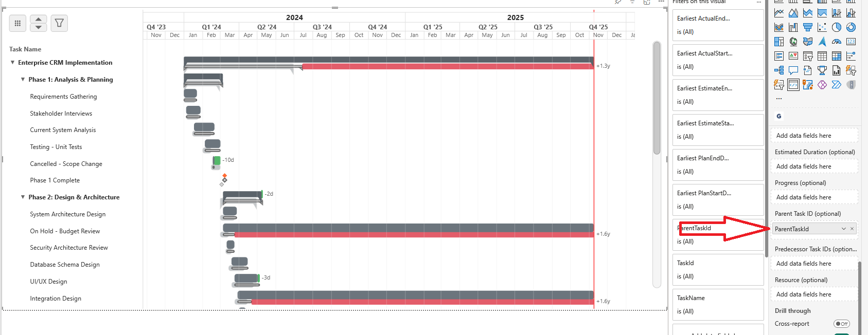The height and width of the screenshot is (335, 868).
Task: Collapse the Enterprise CRM Implementation group
Action: (13, 63)
